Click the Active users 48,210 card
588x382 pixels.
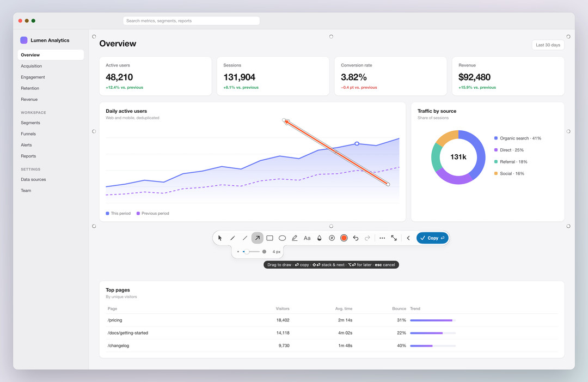pos(155,76)
